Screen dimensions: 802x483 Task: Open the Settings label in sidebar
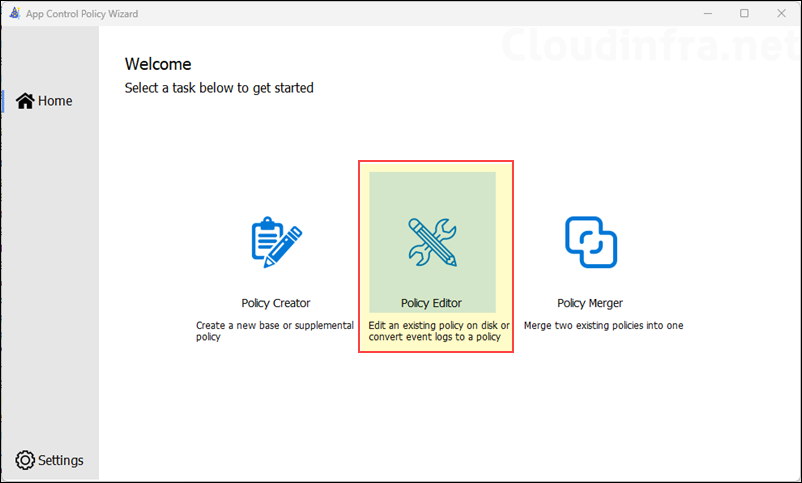pos(61,460)
